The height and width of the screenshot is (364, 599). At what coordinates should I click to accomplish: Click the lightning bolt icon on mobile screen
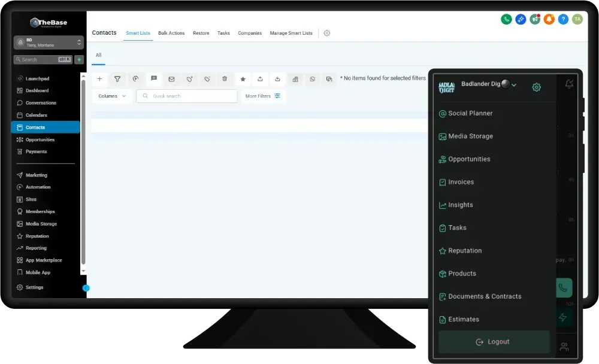(562, 317)
